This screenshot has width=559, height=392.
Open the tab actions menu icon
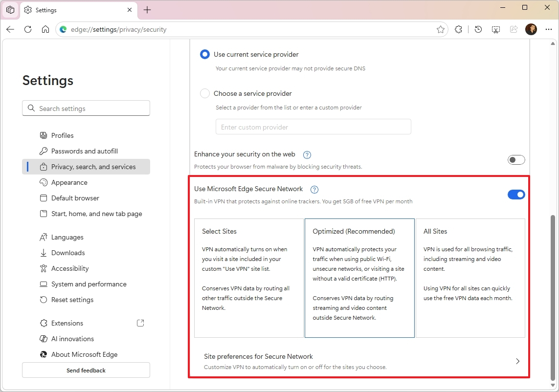pos(10,10)
